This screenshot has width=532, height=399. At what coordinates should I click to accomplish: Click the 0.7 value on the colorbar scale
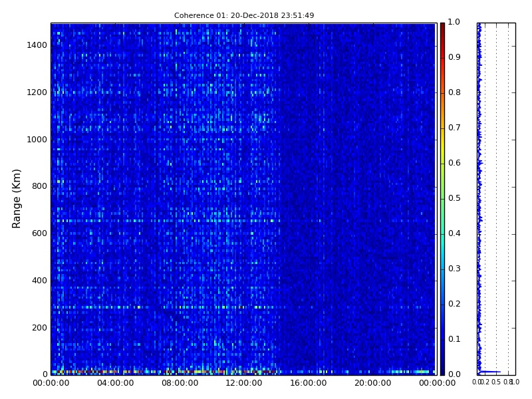454,128
